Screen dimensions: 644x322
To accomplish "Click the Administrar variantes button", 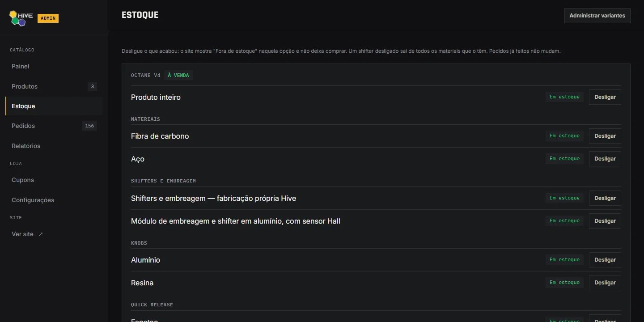I will click(x=597, y=16).
